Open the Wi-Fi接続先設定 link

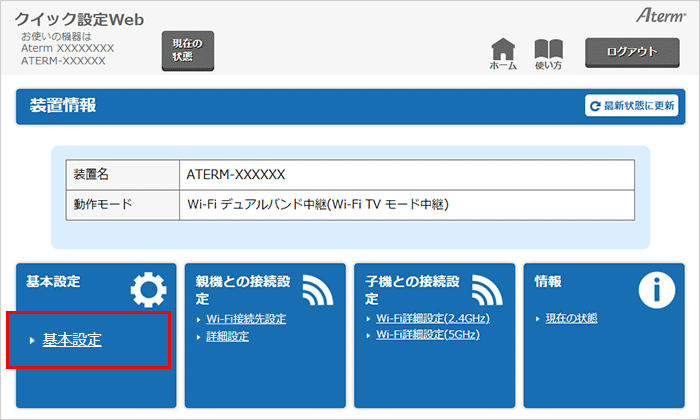tap(246, 319)
